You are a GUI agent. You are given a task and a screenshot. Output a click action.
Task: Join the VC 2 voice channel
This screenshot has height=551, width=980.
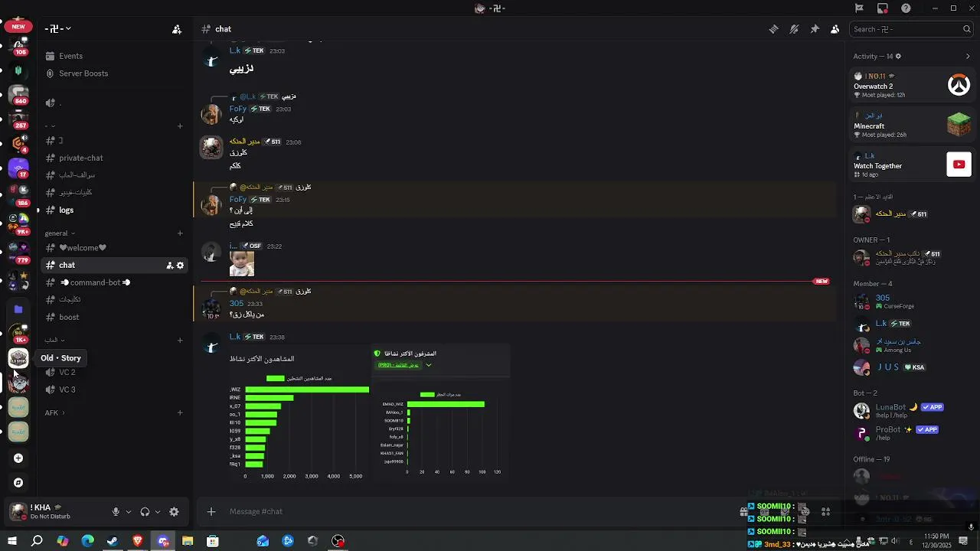(115, 372)
